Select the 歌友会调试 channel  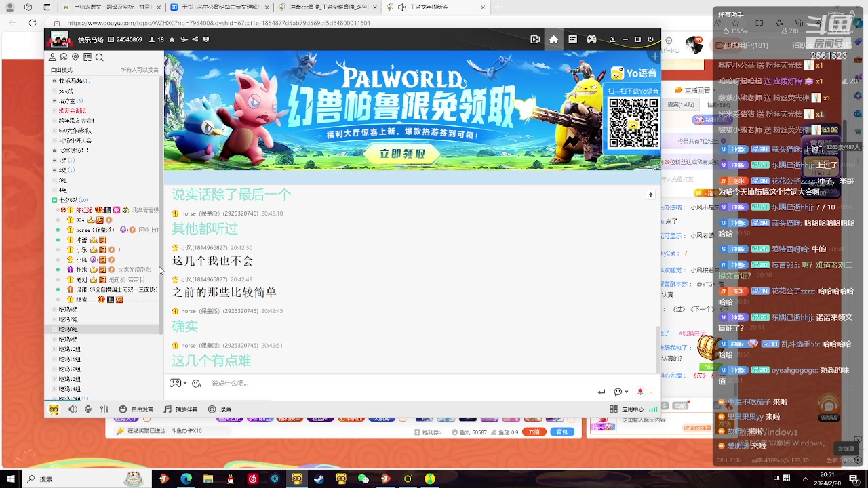pyautogui.click(x=72, y=110)
